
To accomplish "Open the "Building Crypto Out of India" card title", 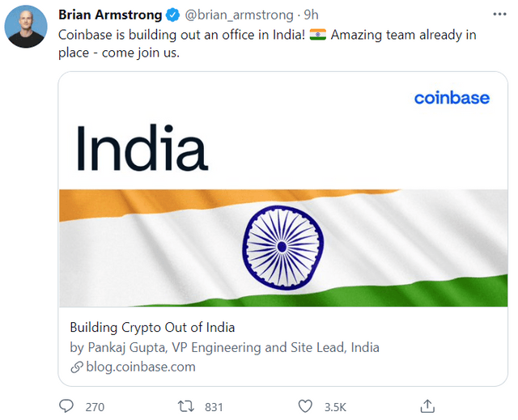I will tap(152, 328).
